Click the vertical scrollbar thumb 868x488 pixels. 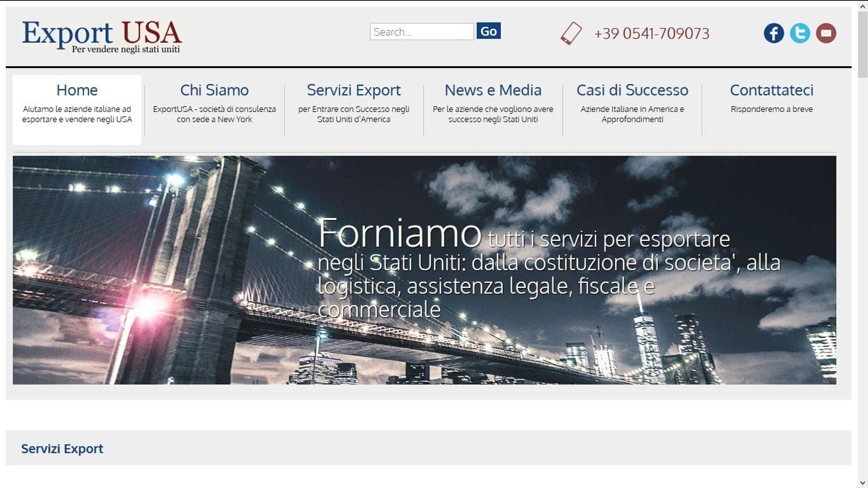pos(862,45)
